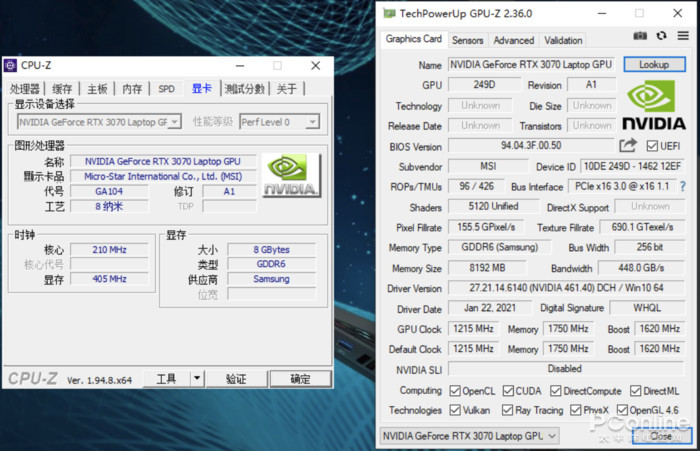This screenshot has height=451, width=700.
Task: Open the 测试分数 tab in CPU-Z
Action: tap(244, 89)
